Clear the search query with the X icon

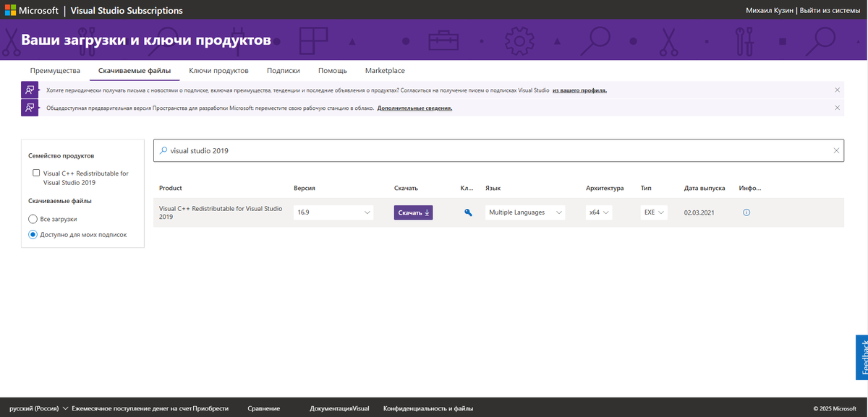[837, 150]
